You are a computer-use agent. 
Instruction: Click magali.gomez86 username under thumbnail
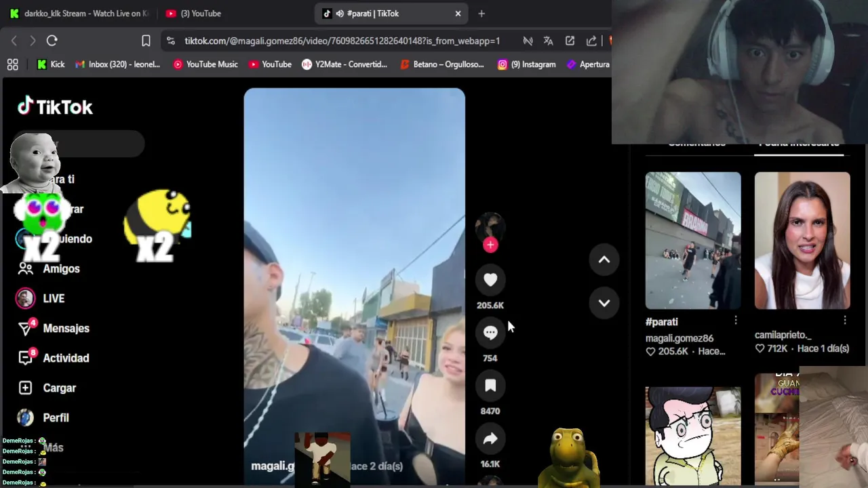click(x=679, y=338)
